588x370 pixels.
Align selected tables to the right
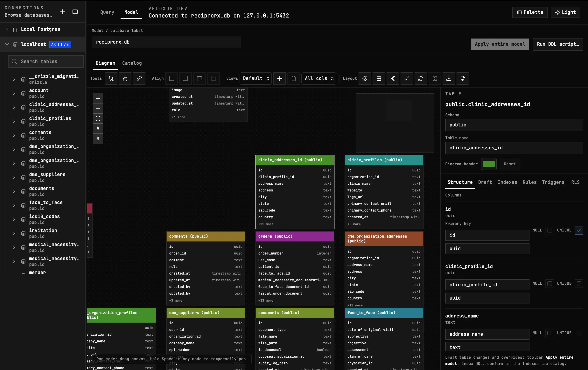click(x=185, y=78)
